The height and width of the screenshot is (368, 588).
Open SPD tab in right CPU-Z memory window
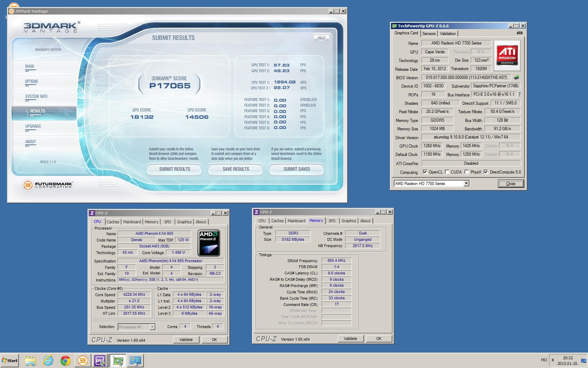pos(332,221)
